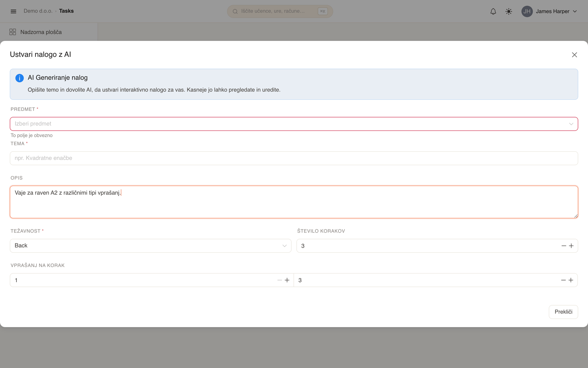Click the ⌘K shortcut badge

coord(323,11)
